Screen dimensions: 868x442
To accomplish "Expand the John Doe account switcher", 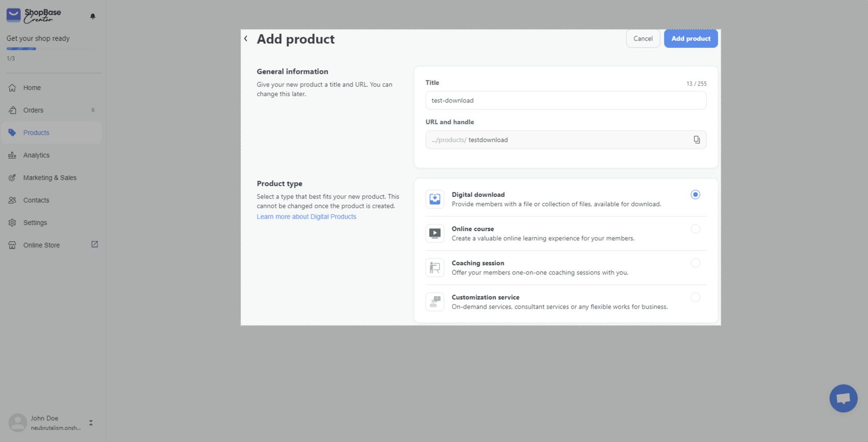I will [91, 422].
